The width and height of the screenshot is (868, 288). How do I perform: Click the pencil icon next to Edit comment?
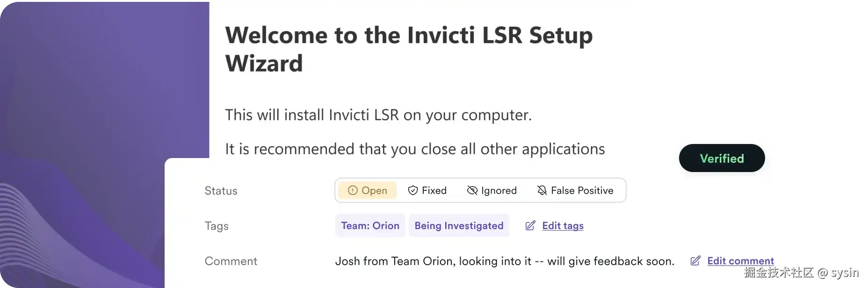(695, 261)
